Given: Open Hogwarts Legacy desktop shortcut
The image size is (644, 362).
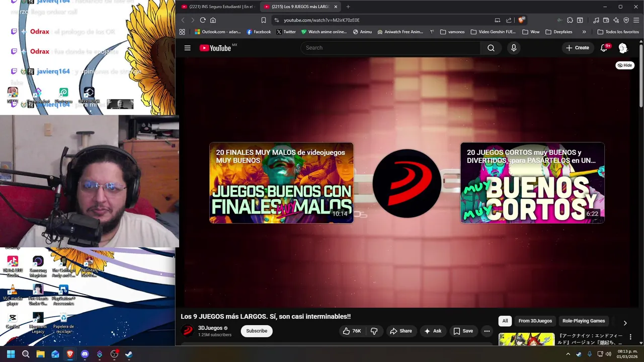Looking at the screenshot, I should tap(38, 323).
